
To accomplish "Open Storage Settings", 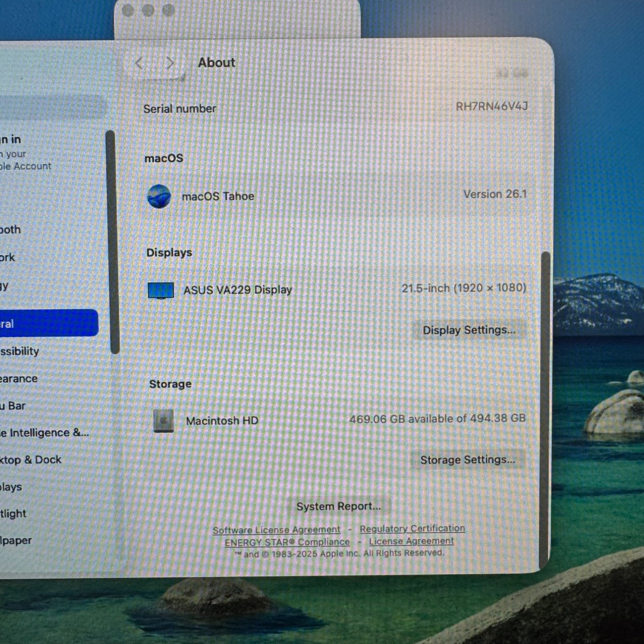I will (468, 459).
